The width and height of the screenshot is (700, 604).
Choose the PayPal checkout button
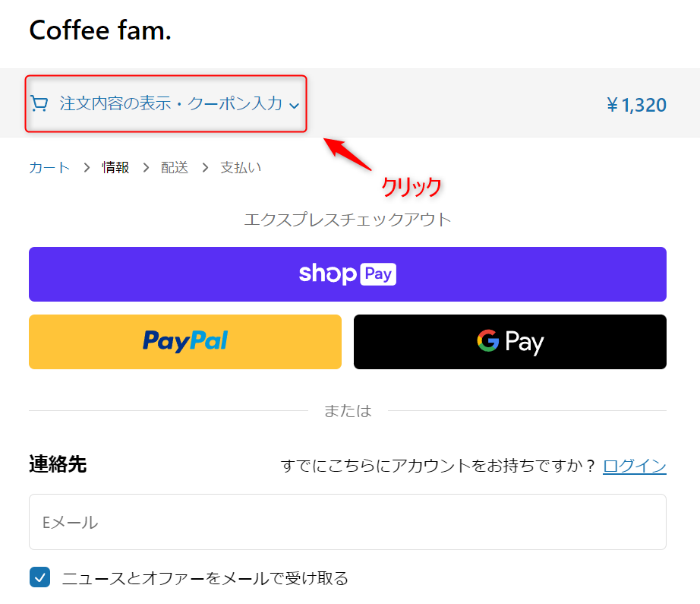(185, 342)
